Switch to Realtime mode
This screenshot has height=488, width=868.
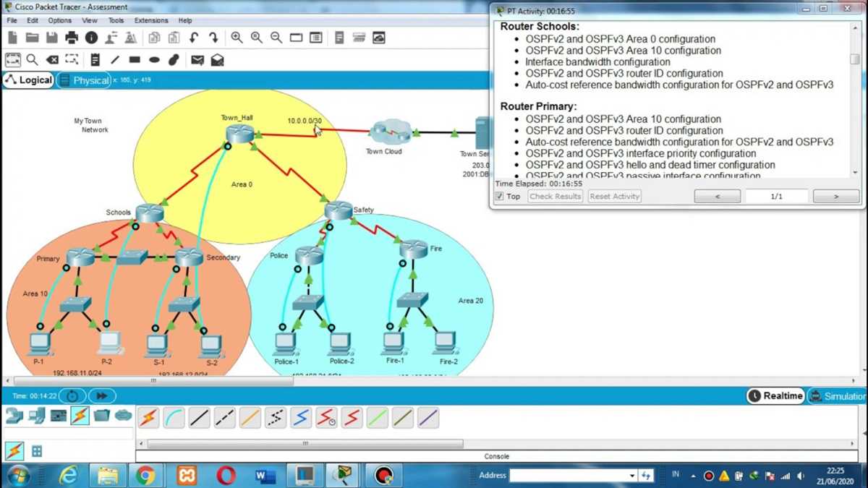pyautogui.click(x=775, y=395)
